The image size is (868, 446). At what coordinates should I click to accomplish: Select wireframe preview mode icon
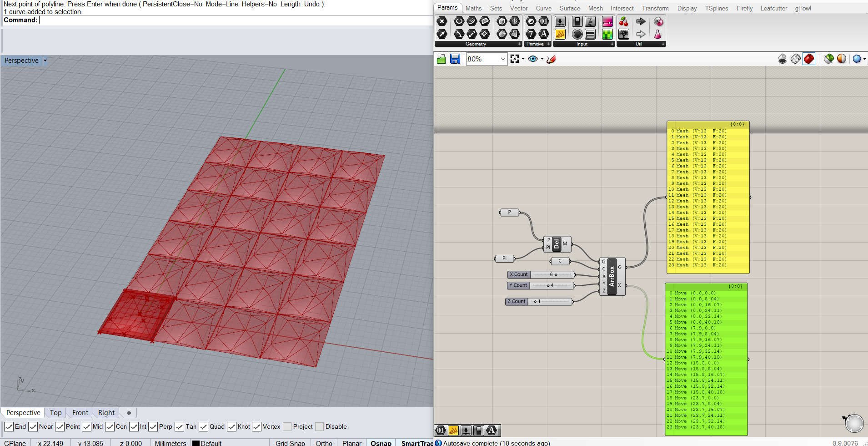[x=796, y=59]
